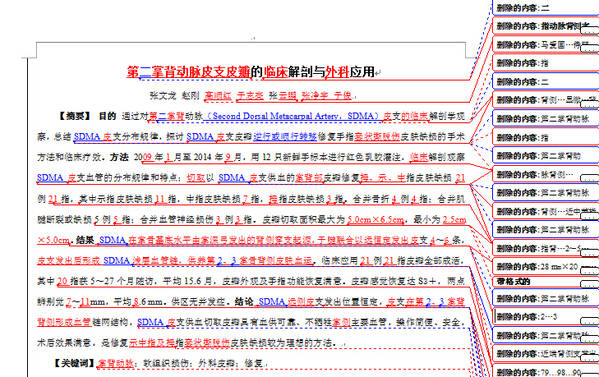
Task: Select the '28 mm×20' deletion balloon
Action: click(x=546, y=267)
